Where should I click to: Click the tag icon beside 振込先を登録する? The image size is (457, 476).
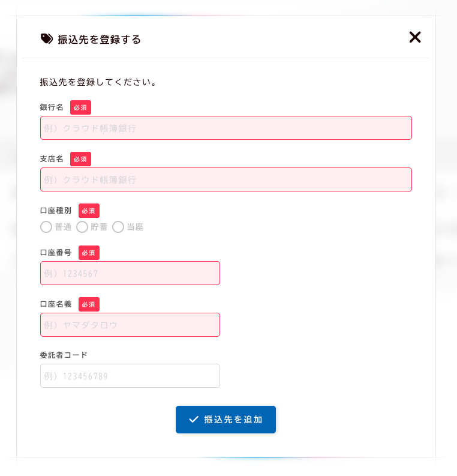(46, 39)
